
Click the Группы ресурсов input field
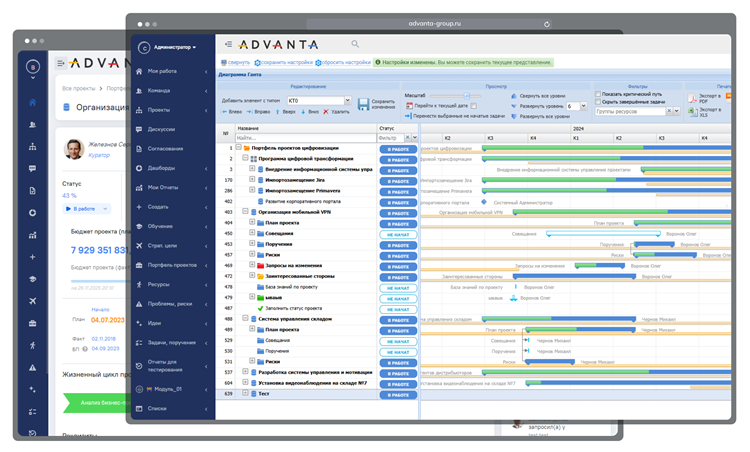coord(630,111)
